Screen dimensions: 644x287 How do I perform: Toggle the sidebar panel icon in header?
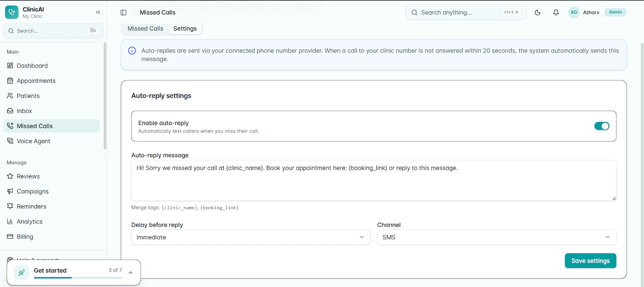coord(124,12)
